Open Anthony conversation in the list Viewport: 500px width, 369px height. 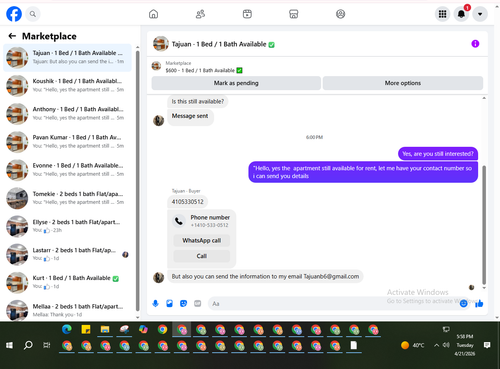click(67, 113)
